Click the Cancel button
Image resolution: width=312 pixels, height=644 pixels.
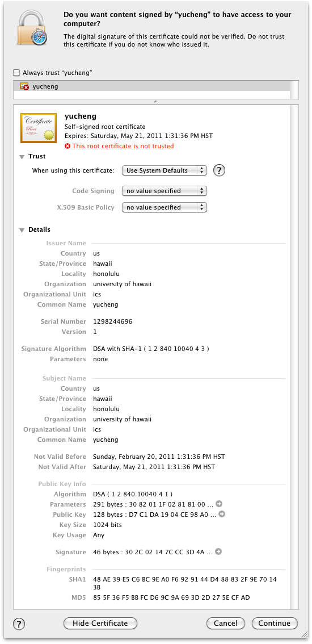tap(225, 623)
